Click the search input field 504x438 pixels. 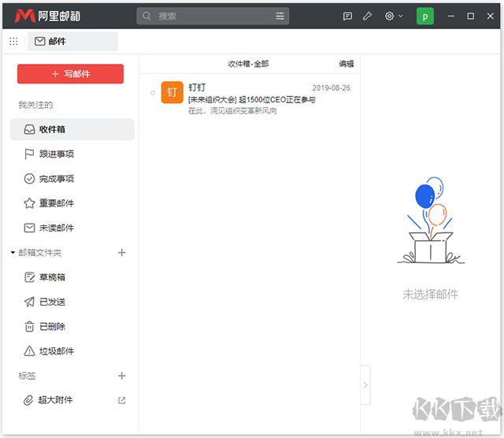click(x=213, y=16)
